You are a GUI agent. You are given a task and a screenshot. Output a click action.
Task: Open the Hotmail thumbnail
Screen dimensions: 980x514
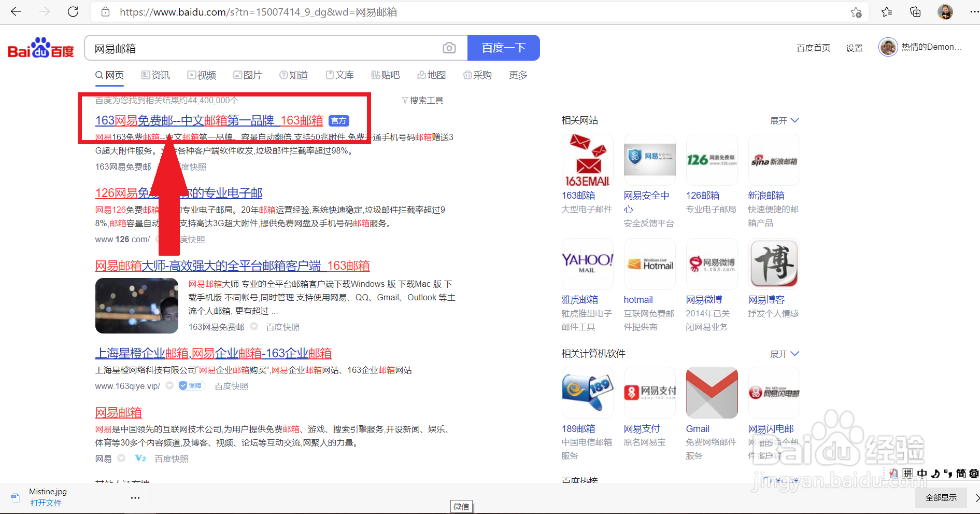[x=649, y=264]
